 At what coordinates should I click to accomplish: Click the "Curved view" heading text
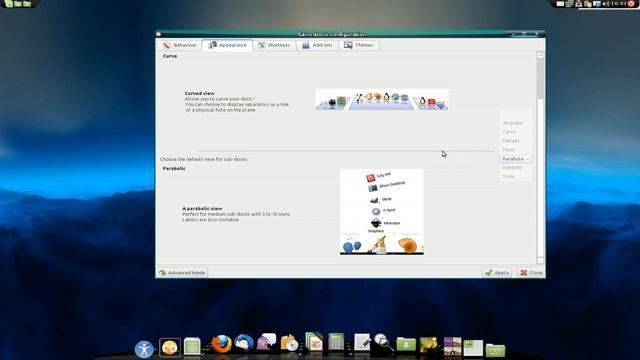click(x=200, y=93)
